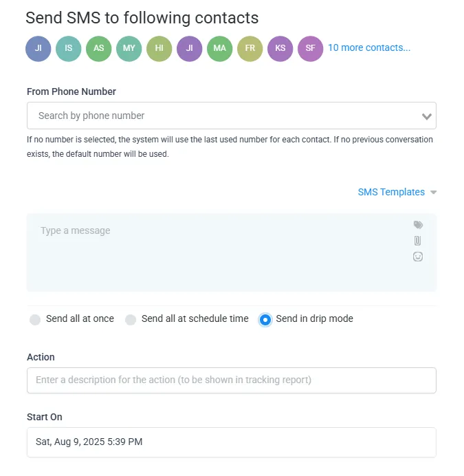Select the Send in drip mode option
Image resolution: width=464 pixels, height=476 pixels.
pos(265,319)
